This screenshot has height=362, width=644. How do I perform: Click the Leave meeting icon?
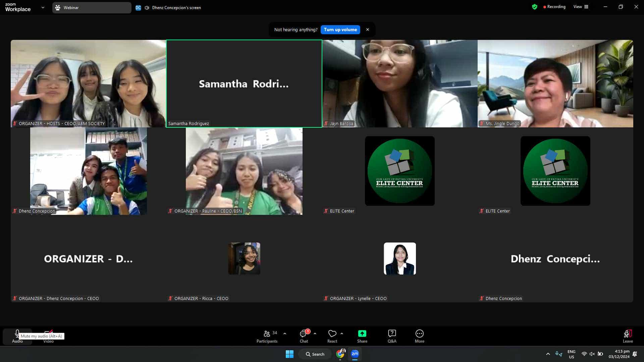tap(628, 334)
